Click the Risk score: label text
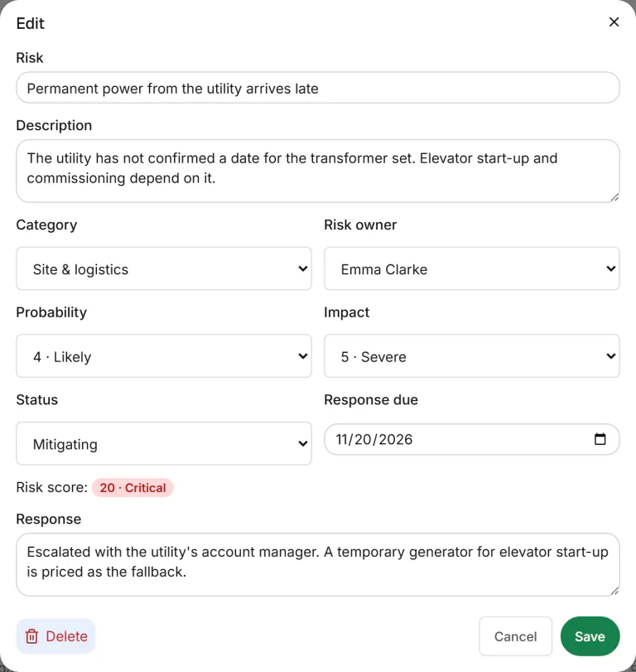This screenshot has width=636, height=672. (x=52, y=487)
